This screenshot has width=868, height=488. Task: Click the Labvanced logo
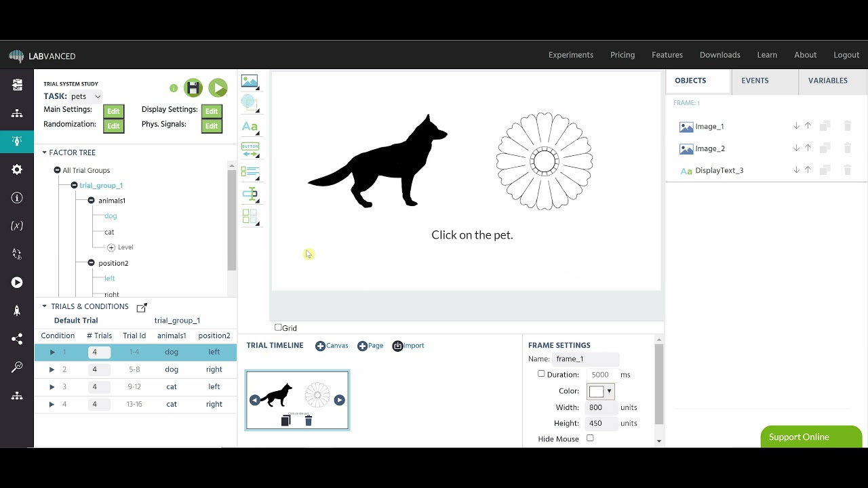[x=42, y=56]
